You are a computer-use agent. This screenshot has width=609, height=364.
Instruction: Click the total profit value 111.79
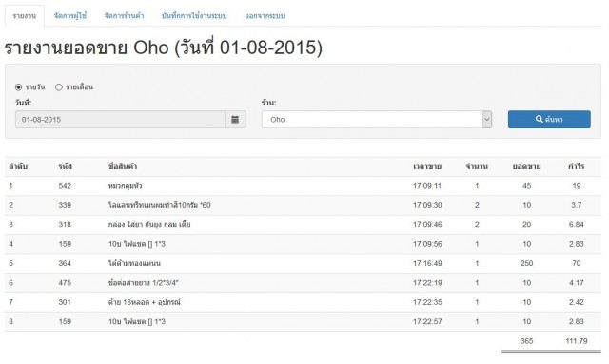pyautogui.click(x=577, y=341)
